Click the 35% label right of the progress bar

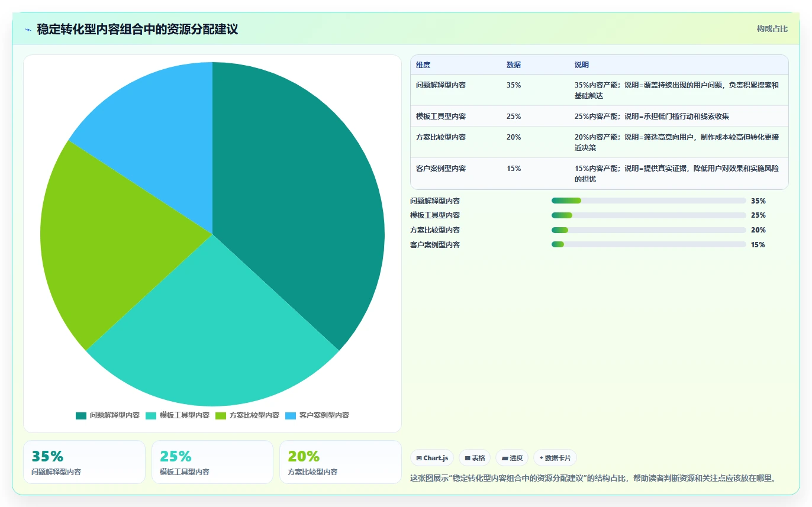click(x=758, y=201)
